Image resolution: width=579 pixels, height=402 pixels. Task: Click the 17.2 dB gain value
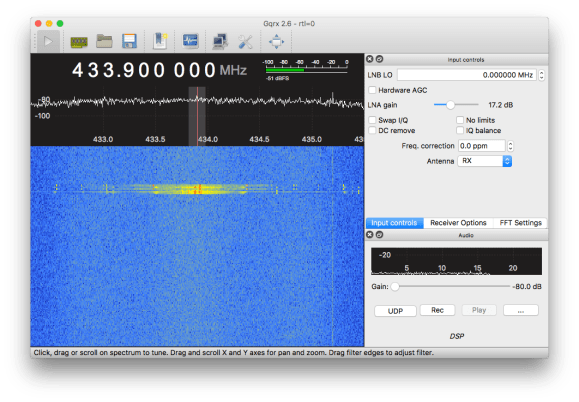tap(500, 105)
